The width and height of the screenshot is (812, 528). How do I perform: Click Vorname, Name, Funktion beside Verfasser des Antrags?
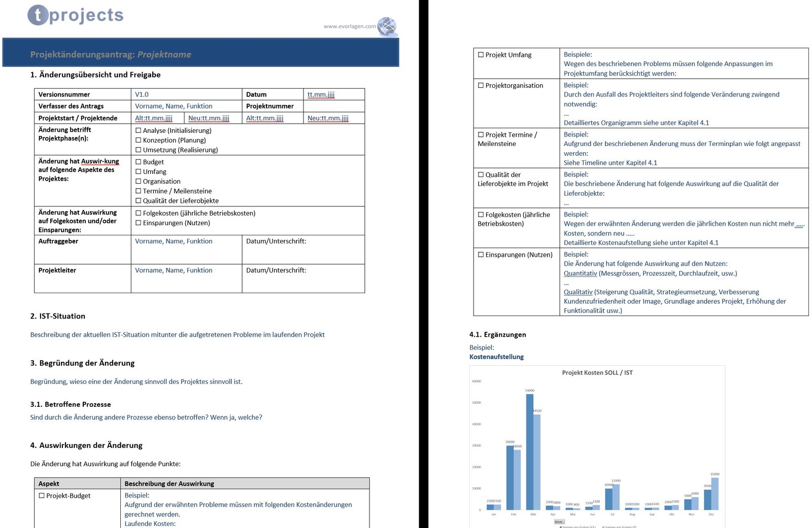(174, 106)
